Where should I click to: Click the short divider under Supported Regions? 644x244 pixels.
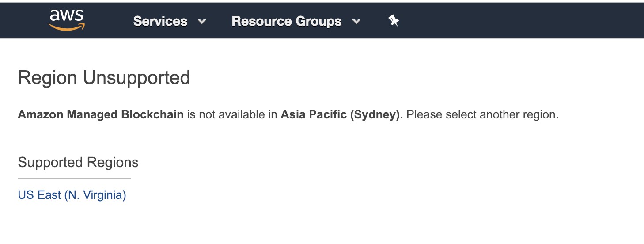pos(74,178)
